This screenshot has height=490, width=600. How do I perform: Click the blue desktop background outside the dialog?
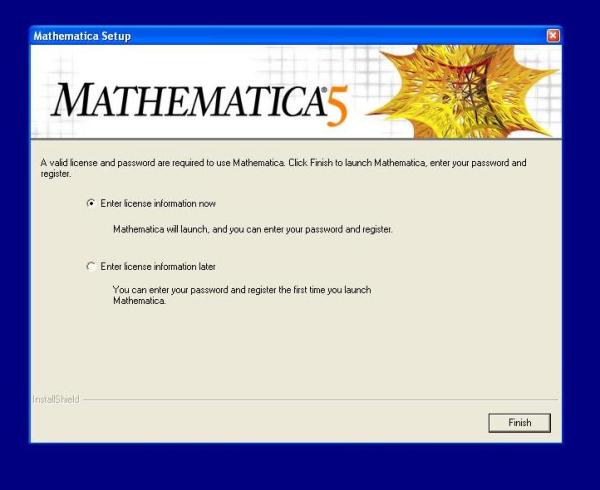pyautogui.click(x=300, y=465)
